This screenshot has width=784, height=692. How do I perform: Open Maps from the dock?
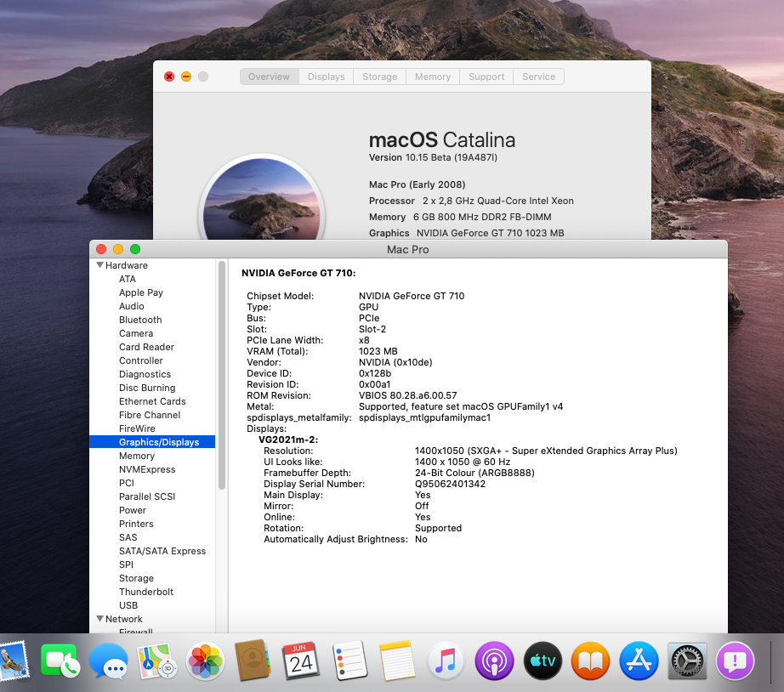[x=156, y=661]
